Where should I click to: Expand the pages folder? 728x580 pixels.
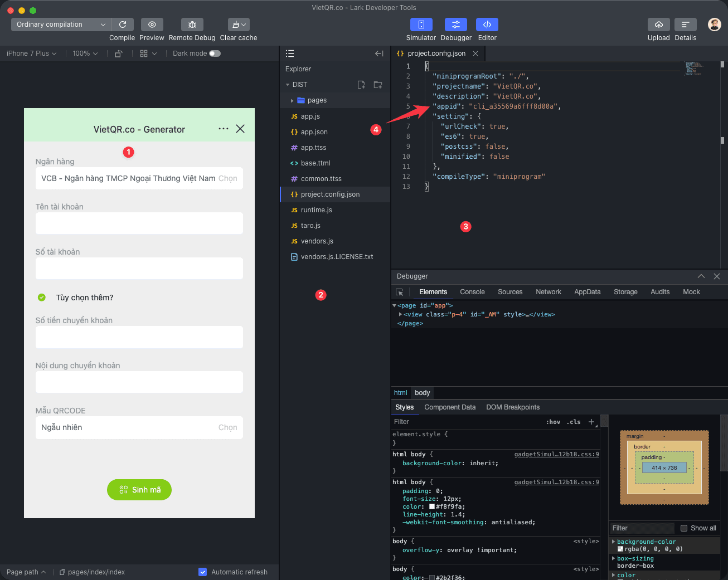click(292, 101)
